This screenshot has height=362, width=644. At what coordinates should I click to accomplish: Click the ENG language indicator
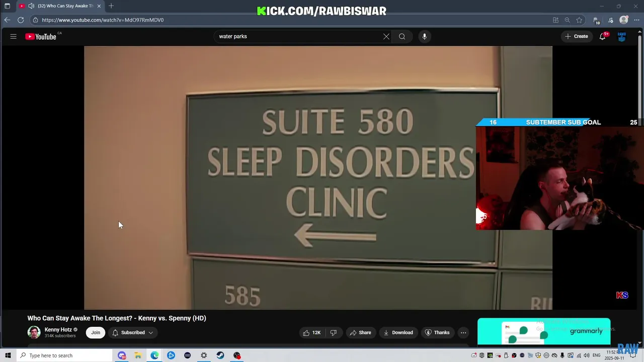click(597, 355)
